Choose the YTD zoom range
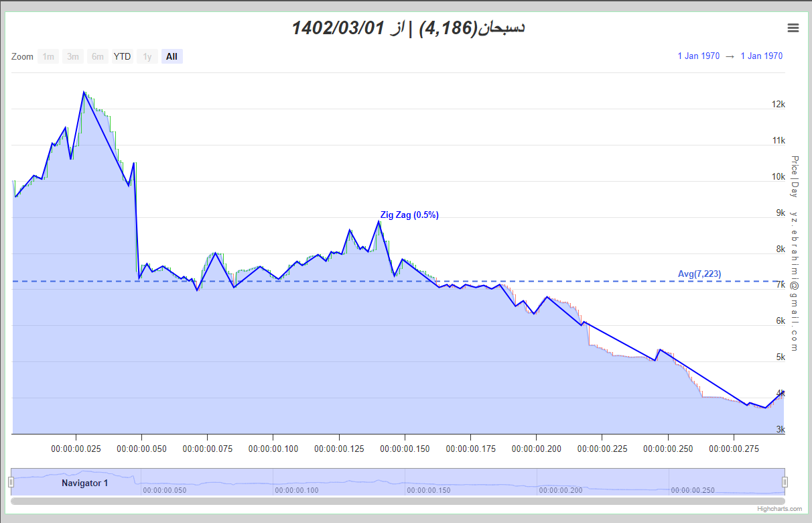Screen dimensions: 812x523 (123, 56)
